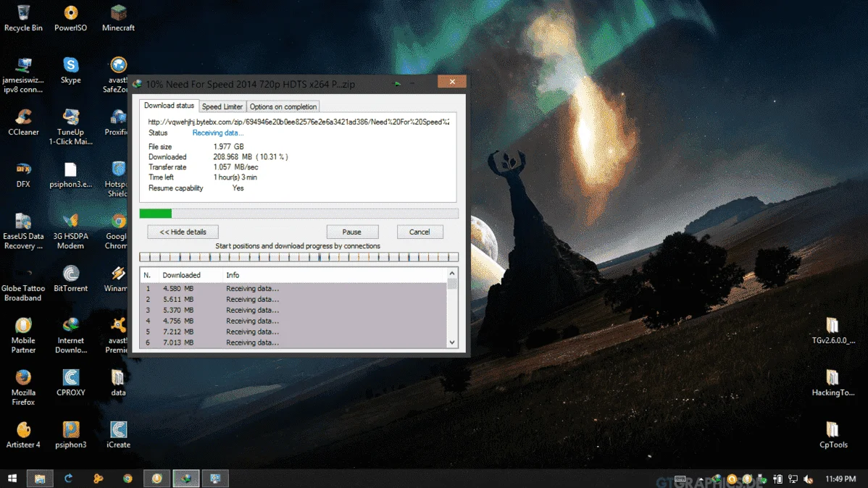
Task: Select the TGv2.6.0.0 folder icon
Action: click(832, 331)
